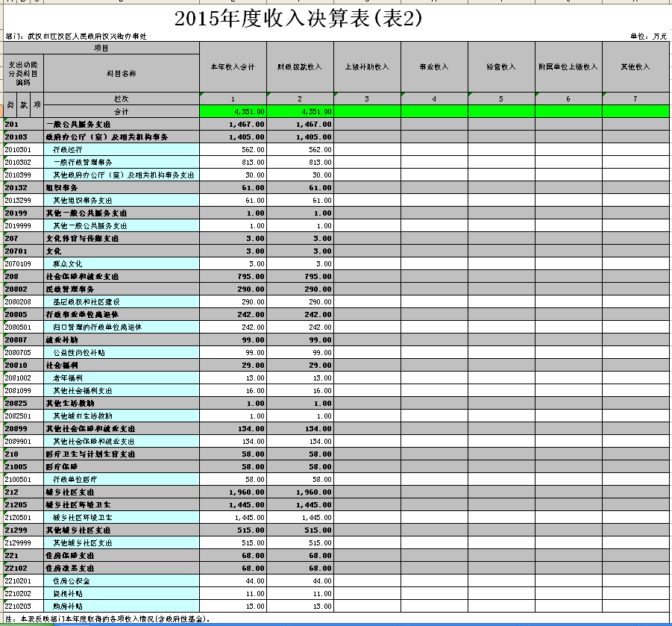Select the 财政拨款收入 column header
The height and width of the screenshot is (626, 672).
coord(300,67)
